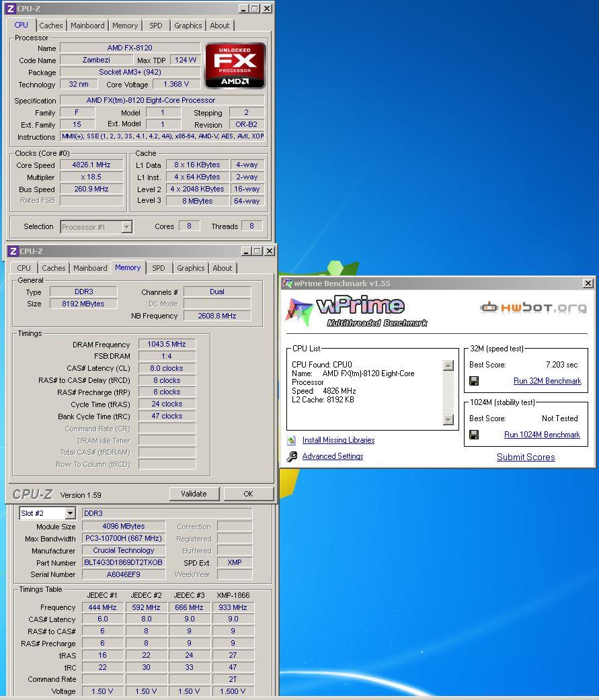Viewport: 599px width, 700px height.
Task: Click the Part Number BLT4G3D1869DT2TXOB field
Action: (x=123, y=562)
